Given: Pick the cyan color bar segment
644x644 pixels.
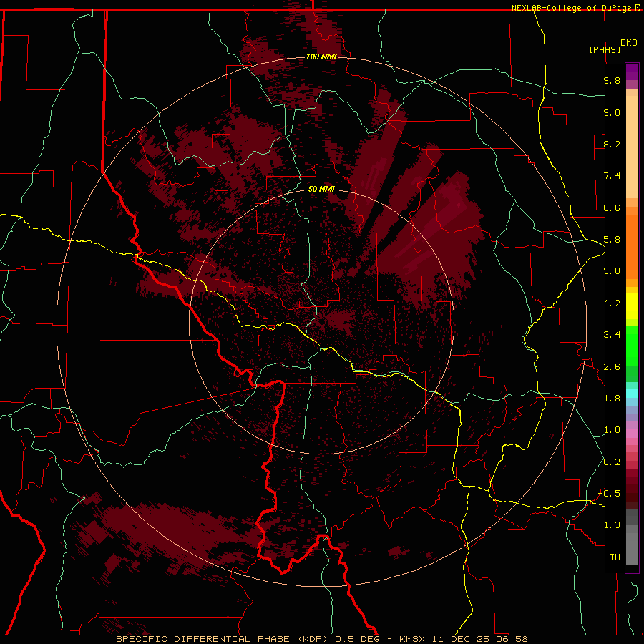Looking at the screenshot, I should tap(632, 394).
